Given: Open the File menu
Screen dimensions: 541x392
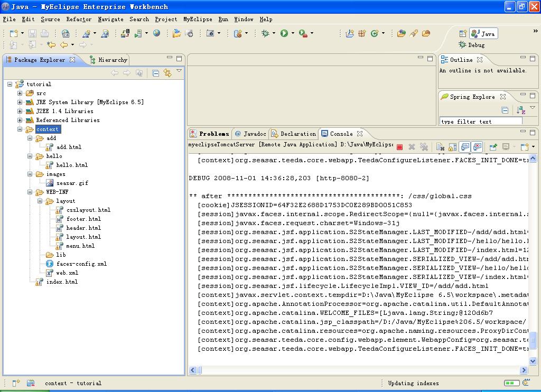Looking at the screenshot, I should [9, 20].
